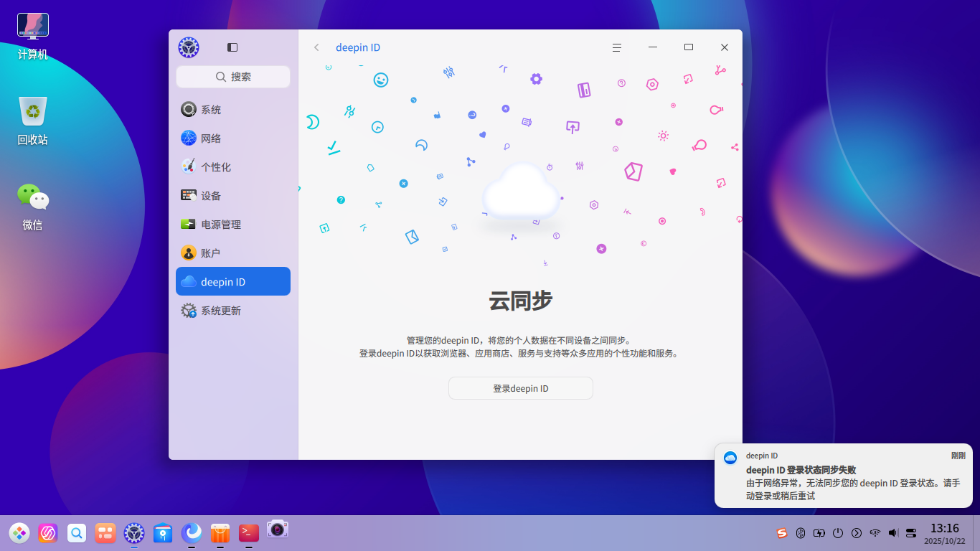Open the orange multitasking view icon in dock
980x551 pixels.
(105, 533)
